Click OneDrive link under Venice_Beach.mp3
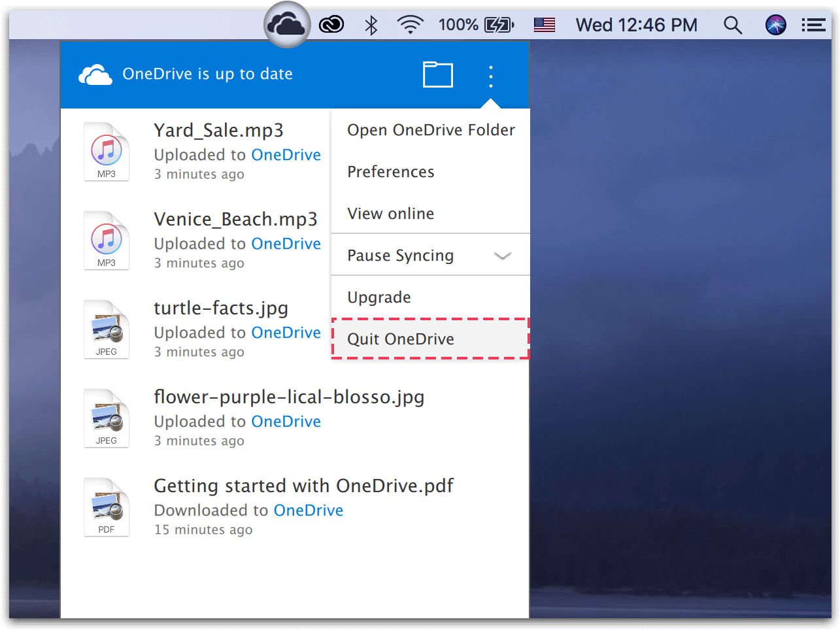840x630 pixels. (286, 244)
